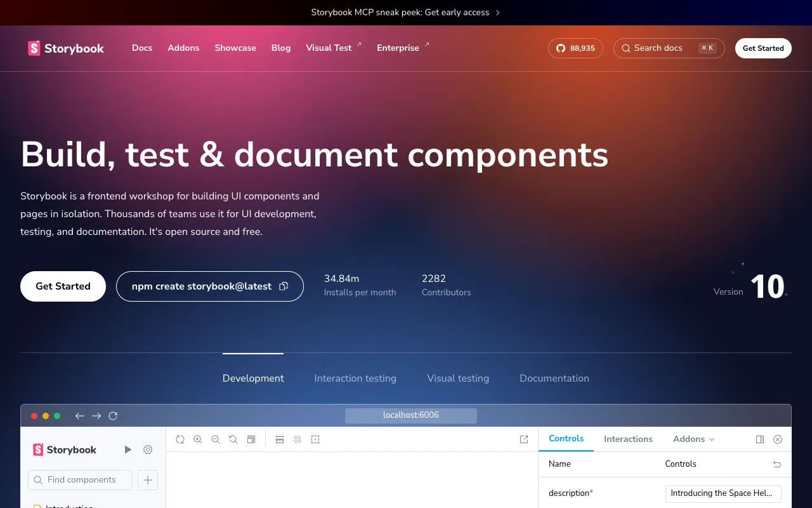Open the Addons dropdown in the panel
This screenshot has width=812, height=508.
(693, 439)
